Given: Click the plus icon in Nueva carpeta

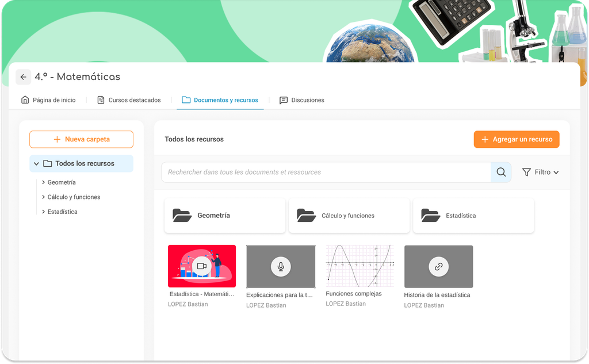Looking at the screenshot, I should [57, 139].
